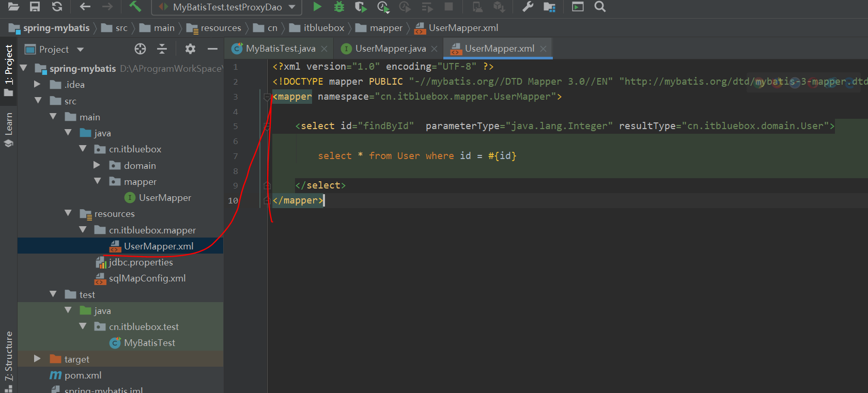Open settings via the wrench icon
This screenshot has height=393, width=868.
[x=528, y=7]
